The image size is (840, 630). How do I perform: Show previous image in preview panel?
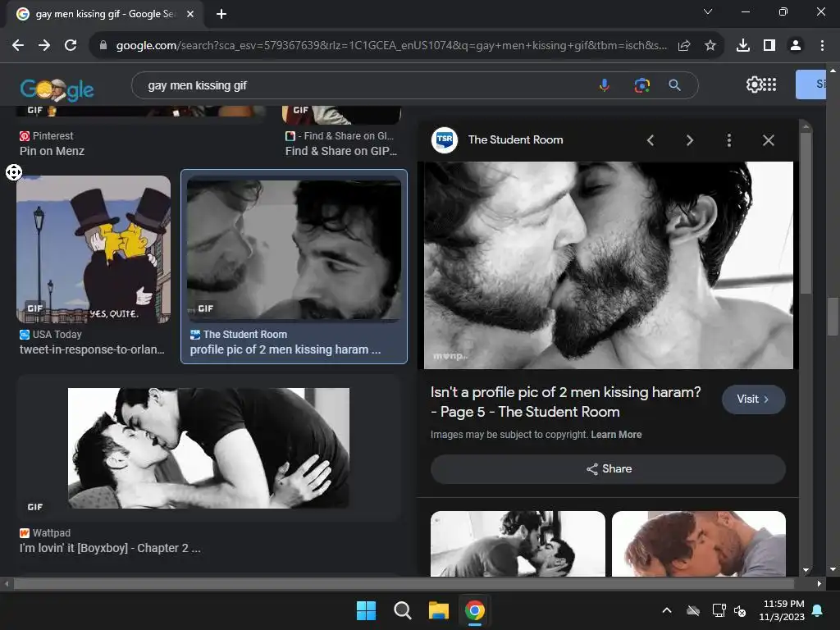[651, 140]
